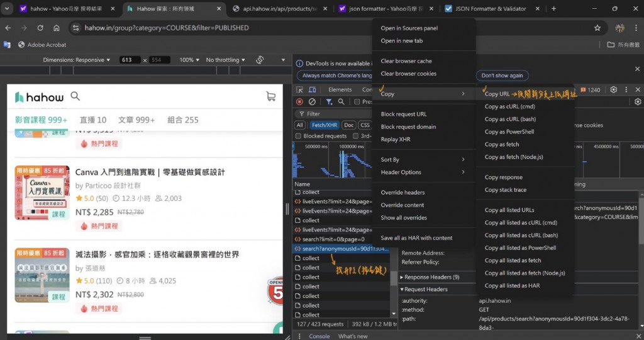The width and height of the screenshot is (644, 340).
Task: Toggle the All request type filter
Action: [300, 125]
